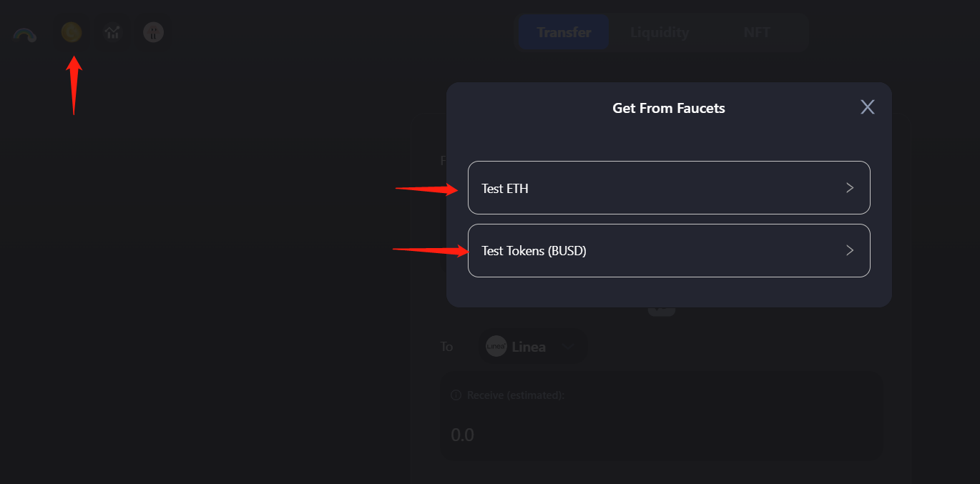Screen dimensions: 980x484
Task: Switch to the Transfer tab
Action: [x=564, y=32]
